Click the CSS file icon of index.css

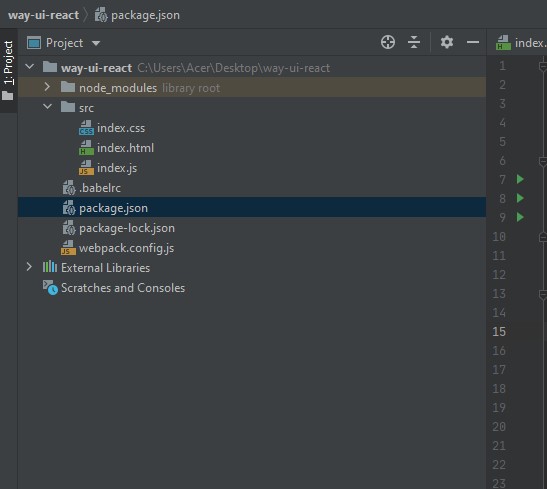(86, 128)
